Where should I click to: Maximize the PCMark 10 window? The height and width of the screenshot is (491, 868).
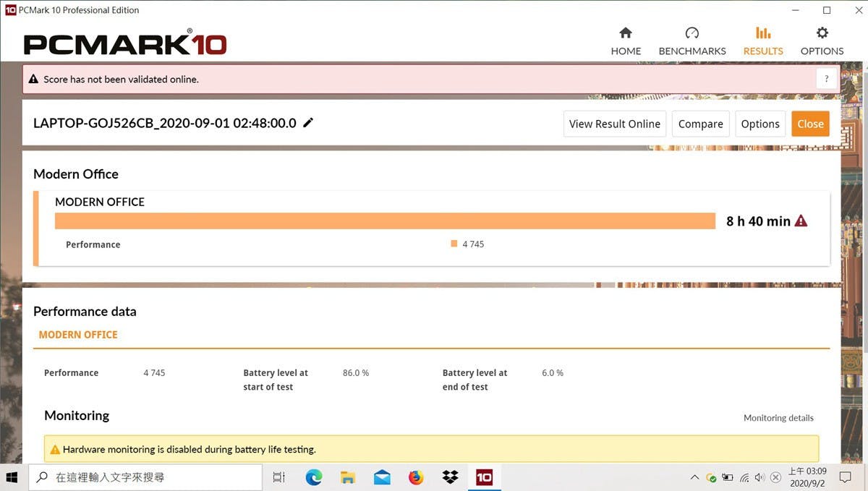tap(827, 10)
